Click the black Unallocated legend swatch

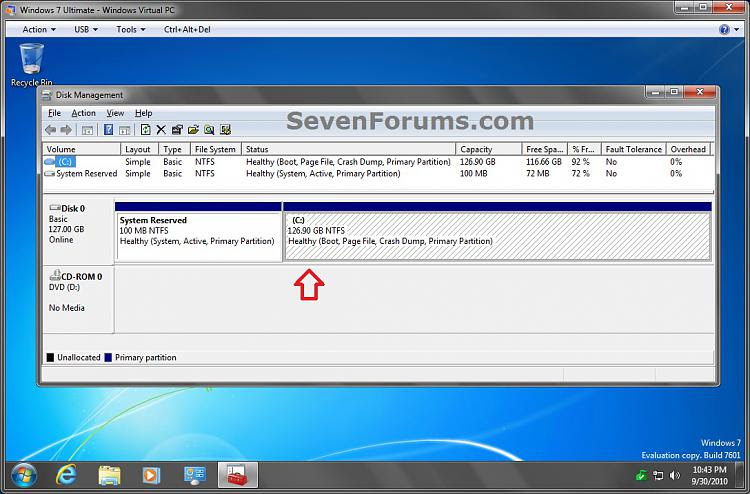(x=50, y=357)
